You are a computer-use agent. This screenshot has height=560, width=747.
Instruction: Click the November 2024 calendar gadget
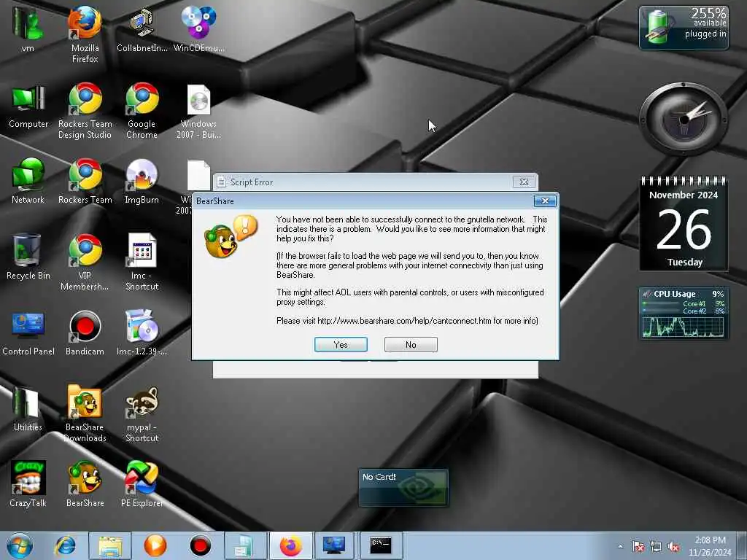click(x=684, y=224)
